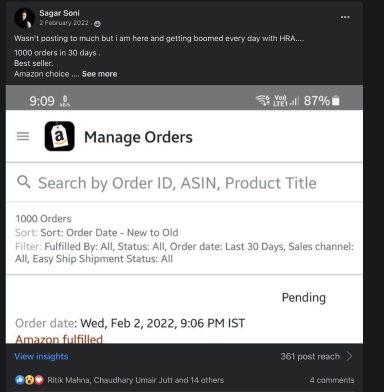Click the 2 February 2022 post date
The width and height of the screenshot is (384, 392).
tap(64, 23)
